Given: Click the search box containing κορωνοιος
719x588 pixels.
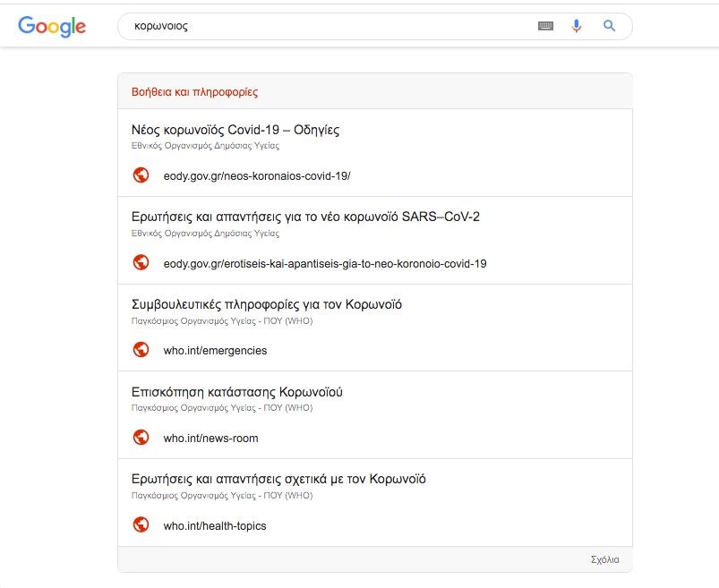Looking at the screenshot, I should 322,27.
